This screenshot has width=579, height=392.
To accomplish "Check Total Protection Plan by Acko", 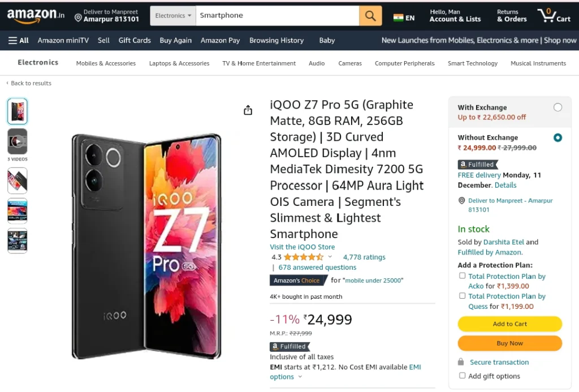I will pyautogui.click(x=462, y=275).
